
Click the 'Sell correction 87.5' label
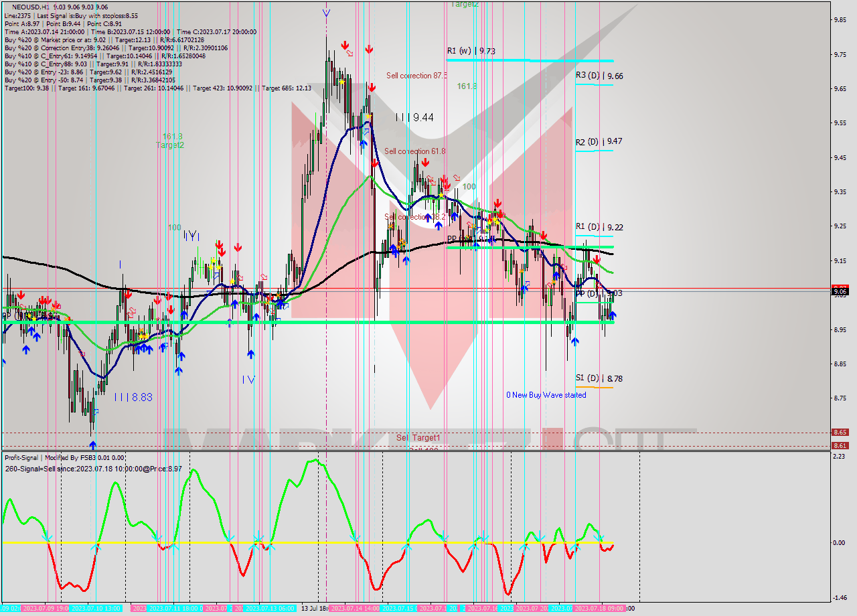pyautogui.click(x=416, y=76)
